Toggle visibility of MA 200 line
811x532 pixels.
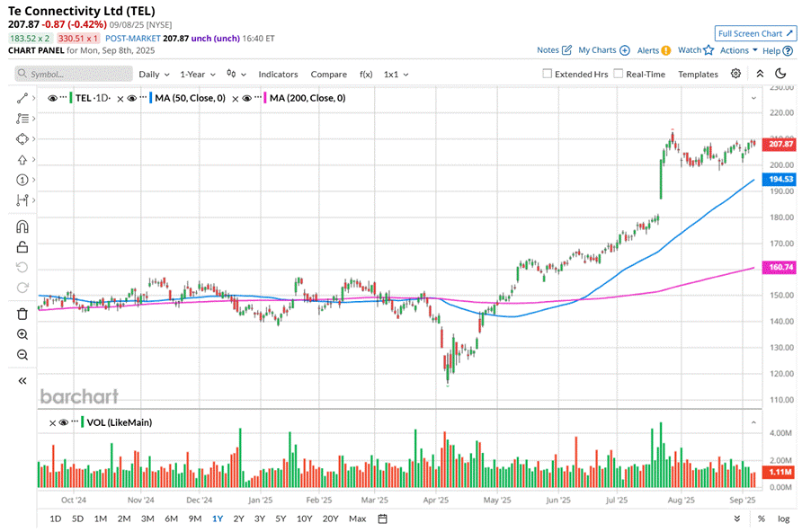point(246,98)
